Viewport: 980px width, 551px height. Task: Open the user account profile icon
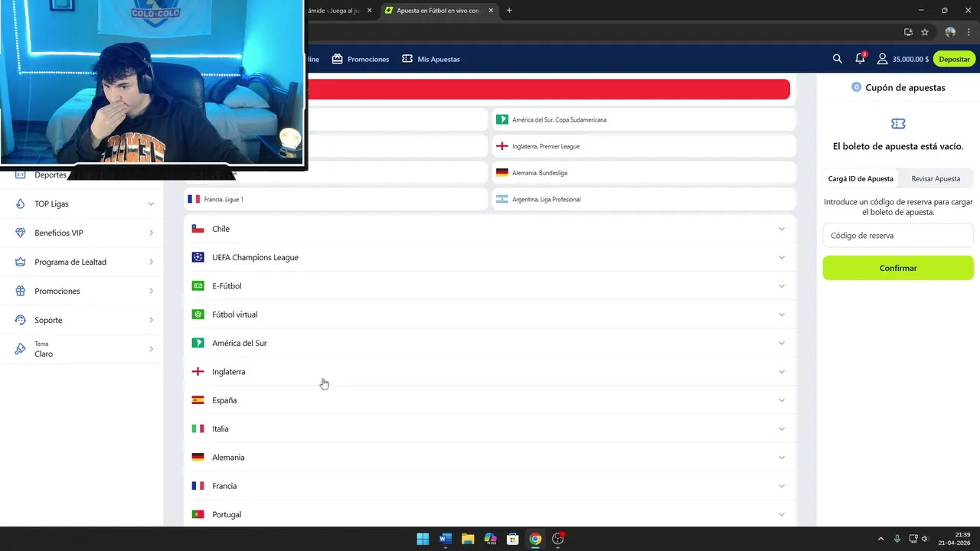tap(883, 59)
